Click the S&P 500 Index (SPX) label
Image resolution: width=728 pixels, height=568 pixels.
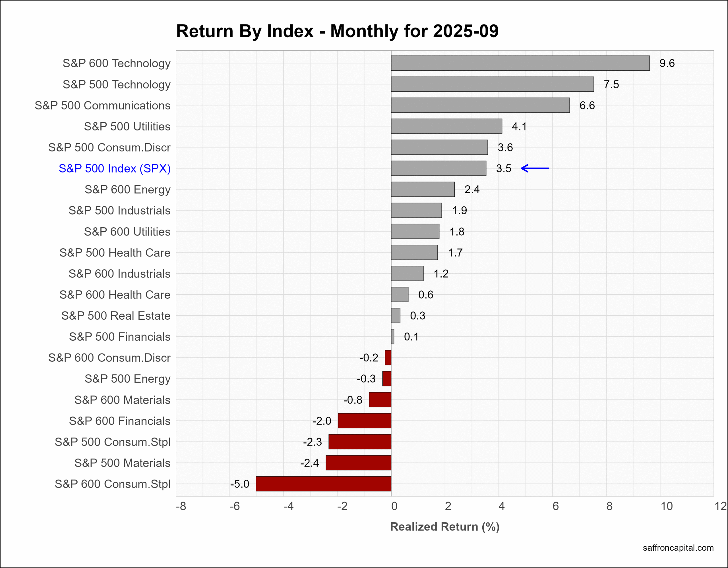(x=114, y=168)
